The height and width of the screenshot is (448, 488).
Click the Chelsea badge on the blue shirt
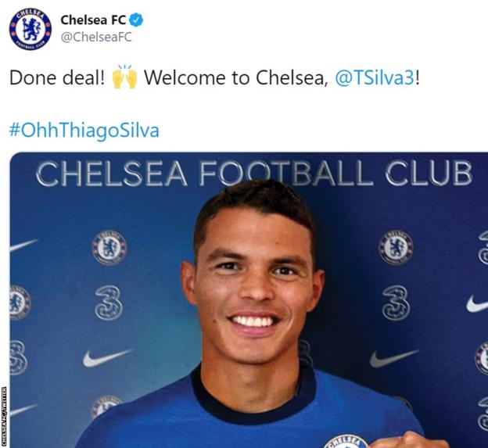pos(346,442)
